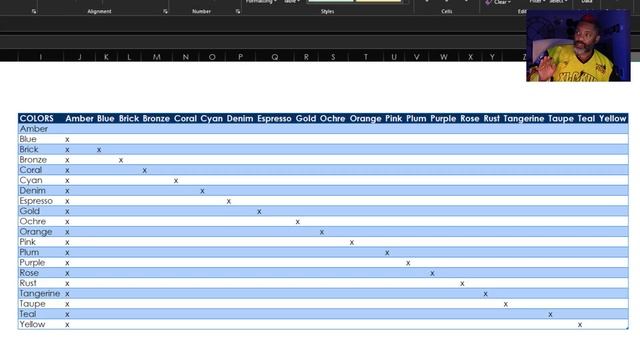Click the COLORS table header cell
Screen dimensions: 640x360
point(41,118)
